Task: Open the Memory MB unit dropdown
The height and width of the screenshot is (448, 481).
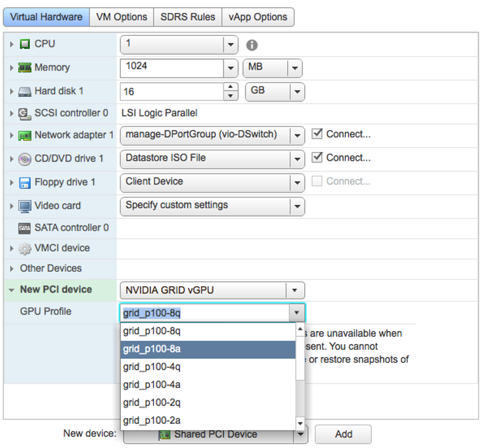Action: pos(295,68)
